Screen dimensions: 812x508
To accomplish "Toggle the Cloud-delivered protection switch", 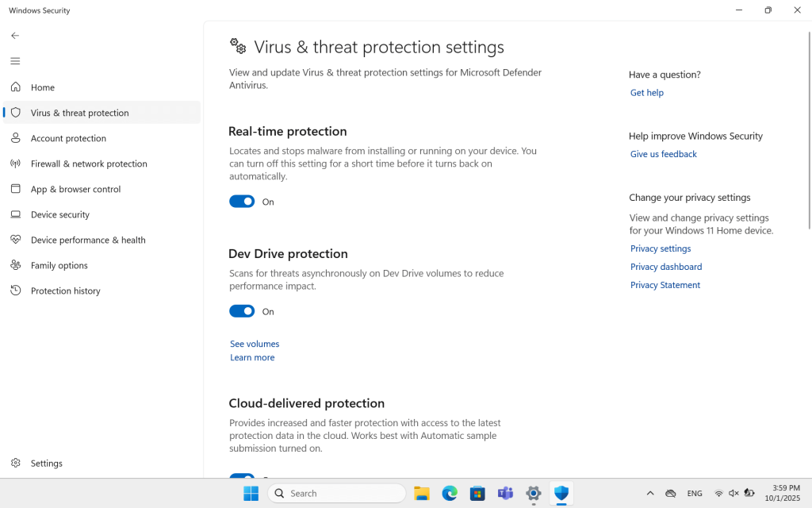I will 242,476.
